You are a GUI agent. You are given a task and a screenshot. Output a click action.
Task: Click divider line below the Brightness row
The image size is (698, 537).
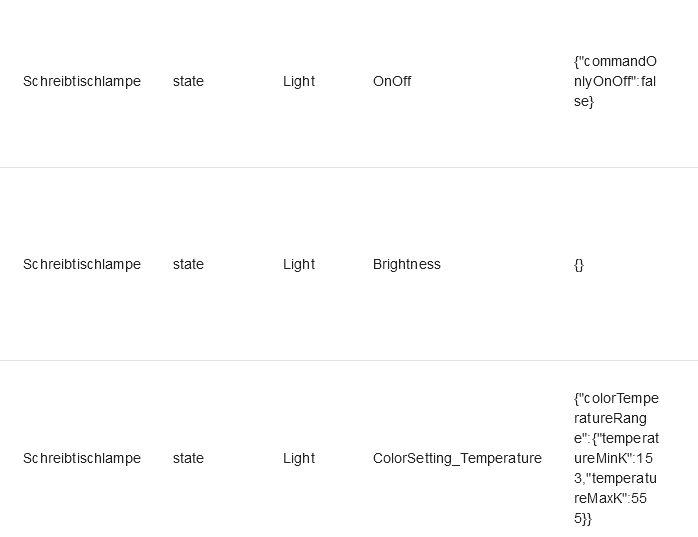(x=349, y=360)
